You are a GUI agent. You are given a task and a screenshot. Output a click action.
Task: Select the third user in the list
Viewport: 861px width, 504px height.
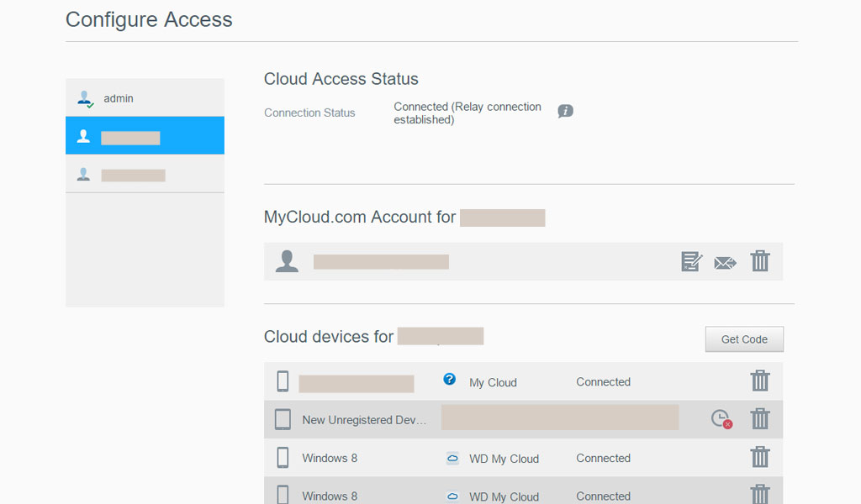click(145, 175)
